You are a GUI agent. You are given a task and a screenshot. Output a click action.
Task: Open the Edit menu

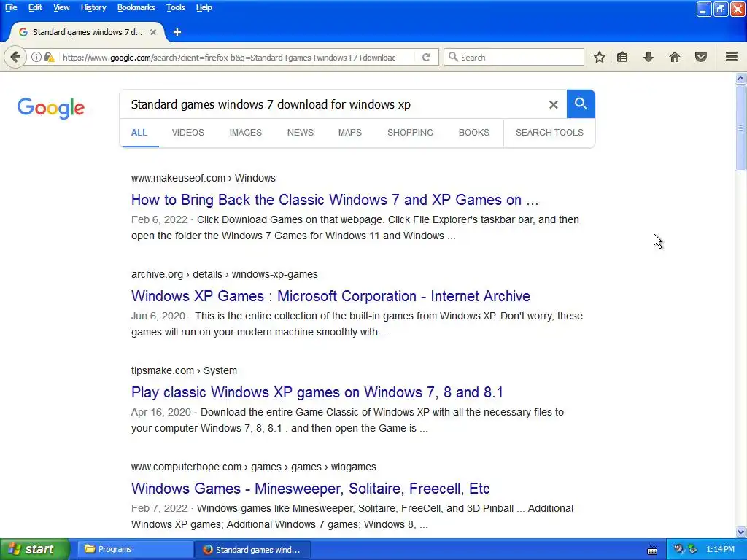(x=35, y=7)
